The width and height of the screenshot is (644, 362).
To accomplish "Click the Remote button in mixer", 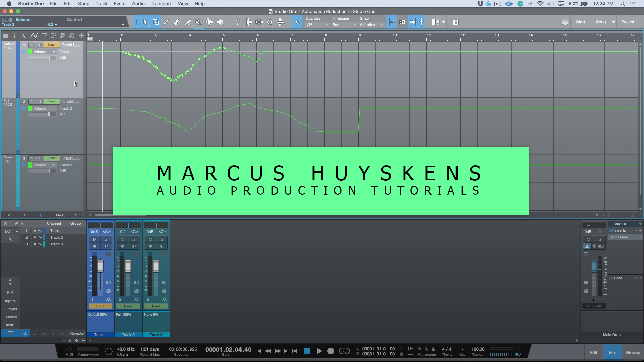I will pyautogui.click(x=77, y=334).
